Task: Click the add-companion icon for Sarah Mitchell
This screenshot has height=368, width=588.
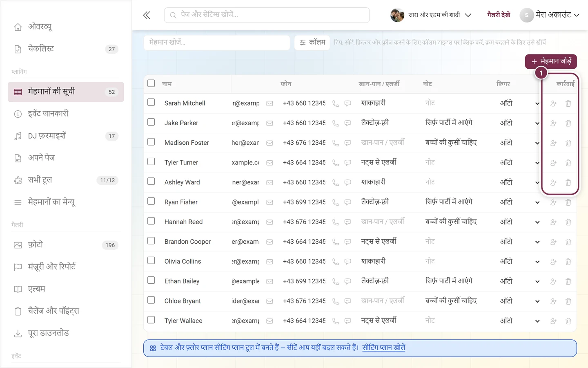Action: coord(553,103)
